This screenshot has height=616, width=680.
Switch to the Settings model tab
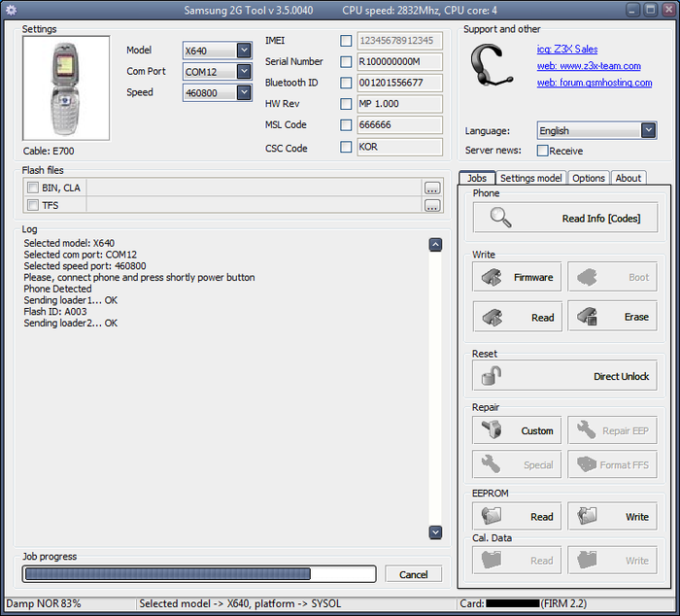(530, 178)
